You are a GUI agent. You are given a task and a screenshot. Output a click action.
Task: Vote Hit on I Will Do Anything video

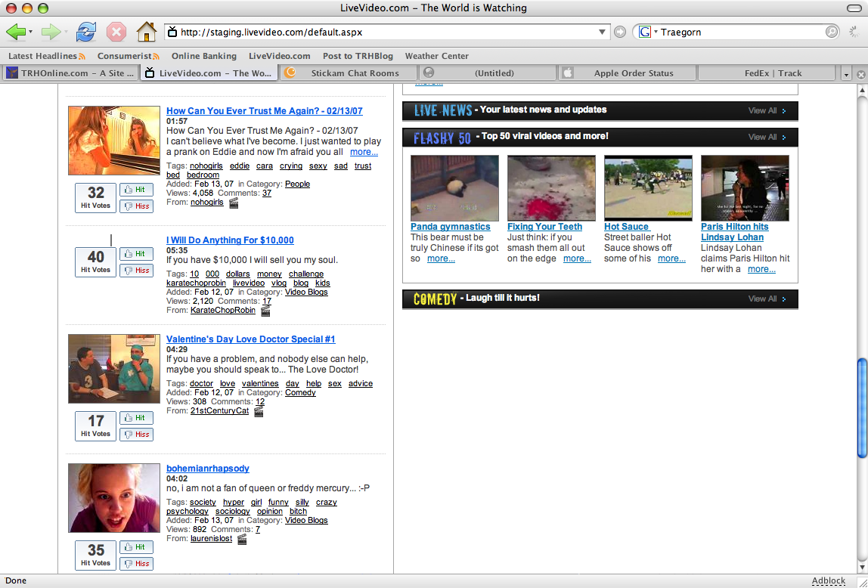point(136,253)
